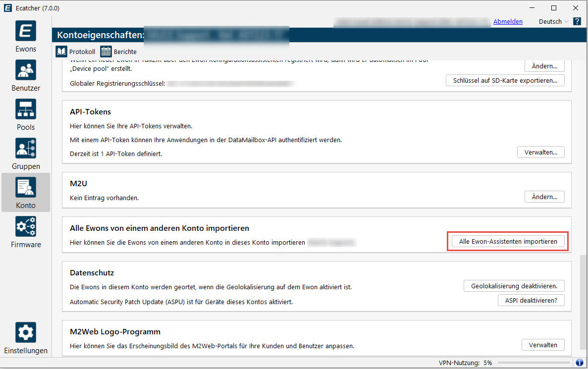Click Ändern button in M2U section
The width and height of the screenshot is (588, 369).
click(x=544, y=197)
